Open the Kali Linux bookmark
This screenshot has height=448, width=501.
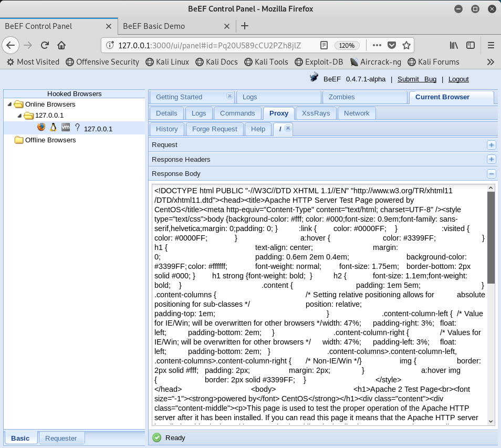coord(167,62)
